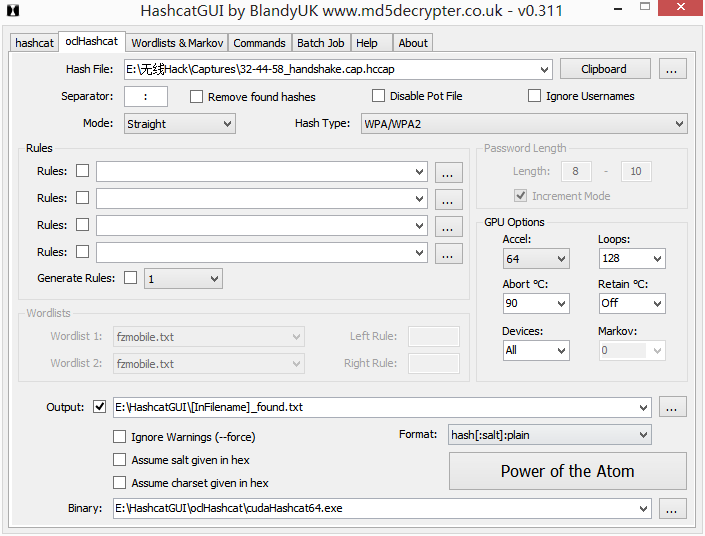Switch to the Wordlists & Markov tab
This screenshot has height=536, width=705.
point(177,43)
